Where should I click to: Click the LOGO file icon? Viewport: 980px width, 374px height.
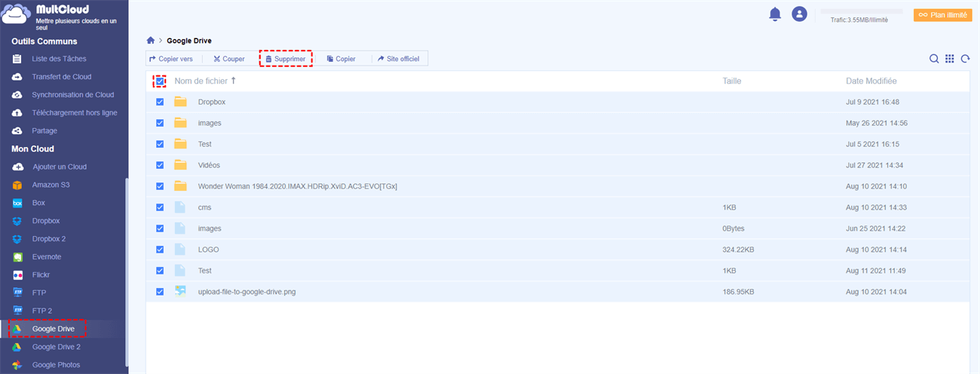pyautogui.click(x=180, y=249)
